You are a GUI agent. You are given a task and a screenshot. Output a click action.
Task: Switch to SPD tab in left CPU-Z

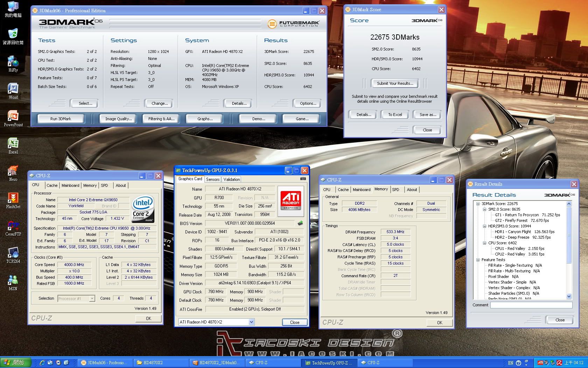coord(104,185)
